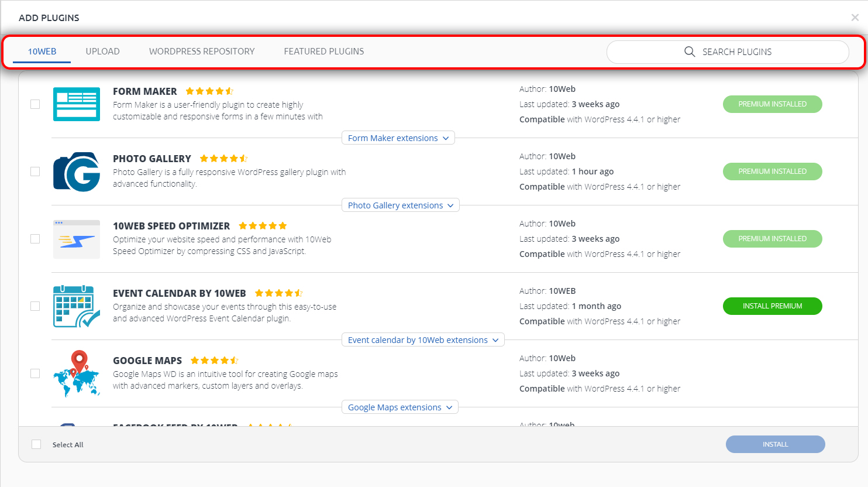Viewport: 868px width, 487px height.
Task: Click the 10Web Speed Optimizer icon
Action: tap(77, 239)
